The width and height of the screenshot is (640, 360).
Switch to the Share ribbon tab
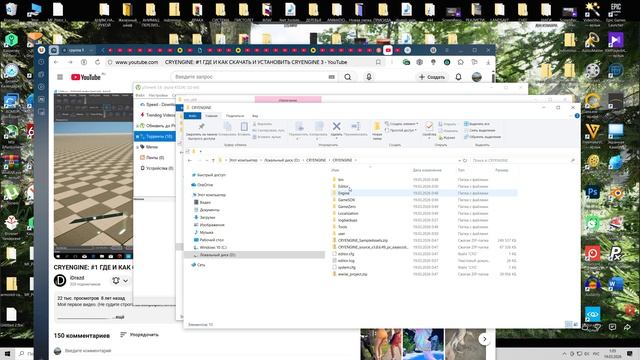235,116
